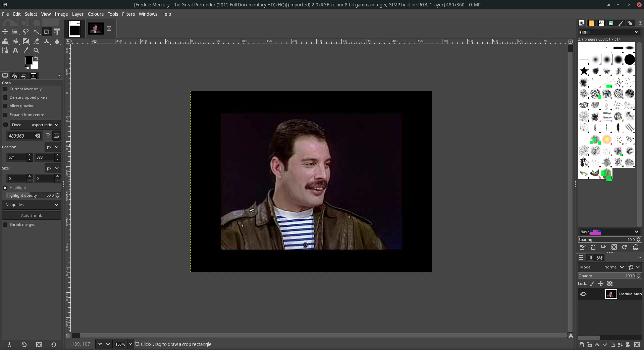Switch to the Channels tab
The width and height of the screenshot is (644, 350).
[x=590, y=258]
